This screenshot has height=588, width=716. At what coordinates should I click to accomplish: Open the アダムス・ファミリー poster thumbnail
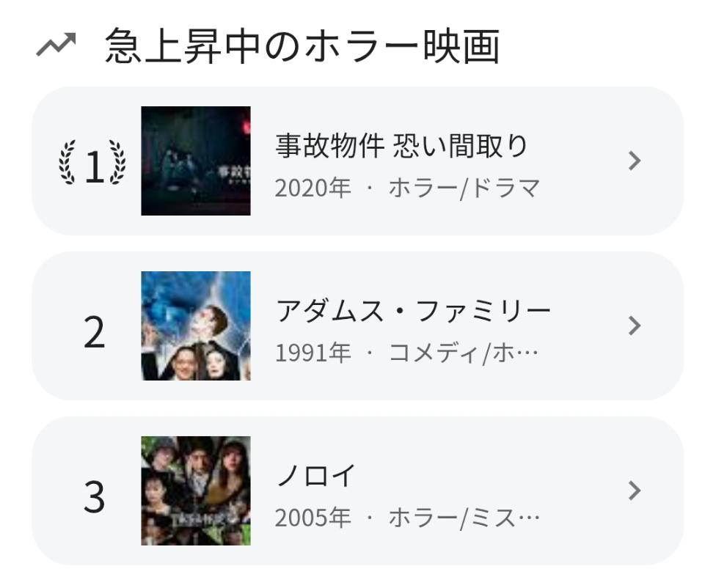[x=195, y=326]
